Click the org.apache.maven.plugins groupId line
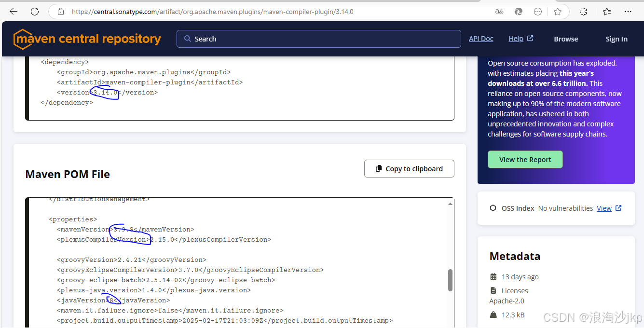This screenshot has width=644, height=328. [144, 72]
